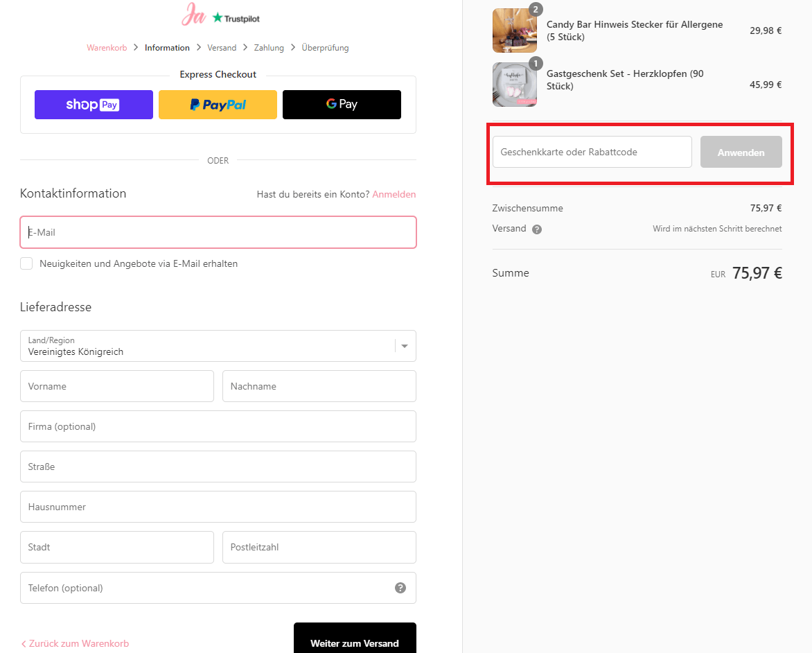This screenshot has width=812, height=653.
Task: Click 'Wird im nächsten Schritt berechnet' text
Action: click(717, 229)
